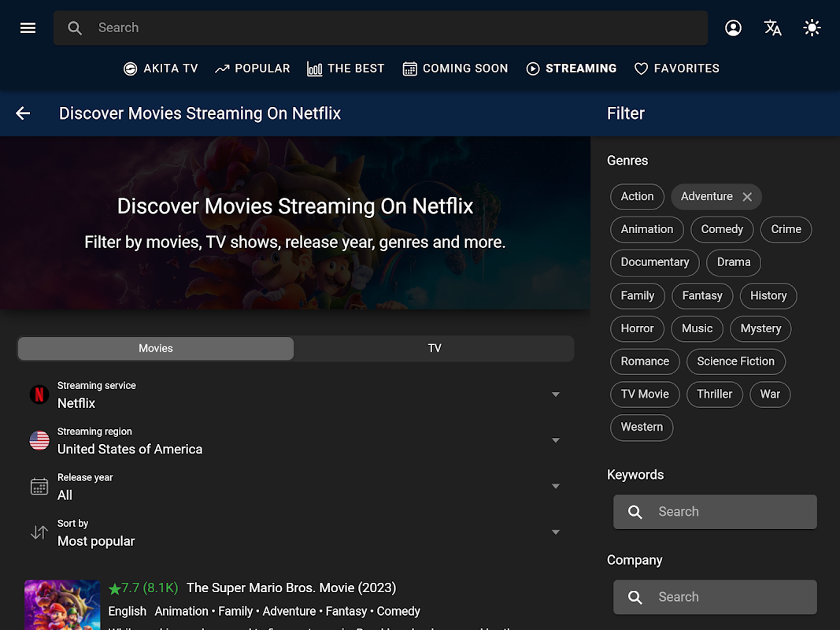This screenshot has height=630, width=840.
Task: Select the Streaming nav item
Action: (x=571, y=69)
